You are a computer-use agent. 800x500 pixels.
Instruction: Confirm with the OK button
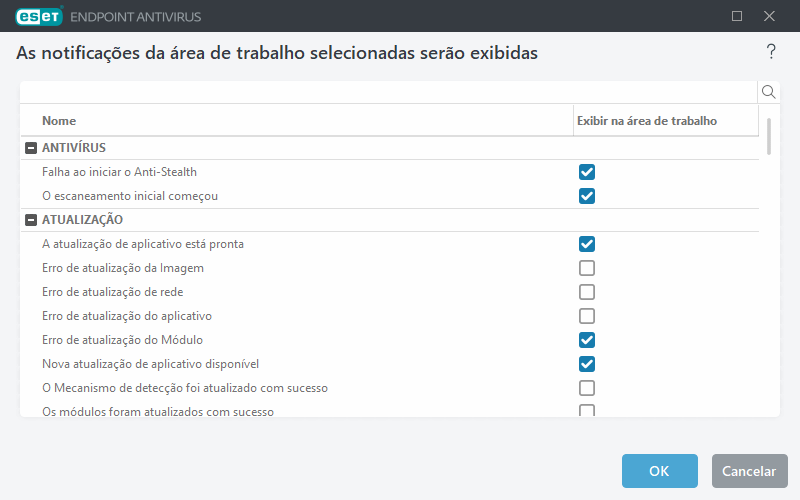(659, 471)
